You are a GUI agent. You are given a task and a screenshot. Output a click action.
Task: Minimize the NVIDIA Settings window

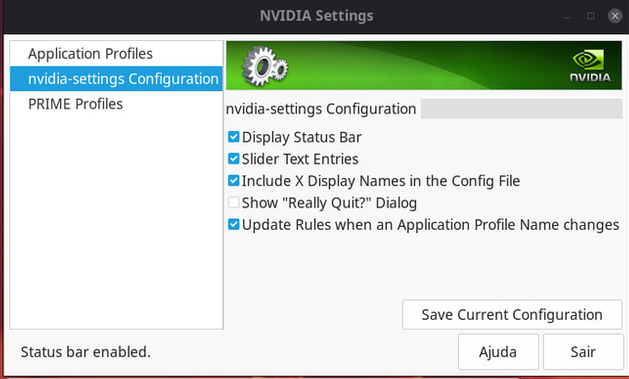pos(566,17)
